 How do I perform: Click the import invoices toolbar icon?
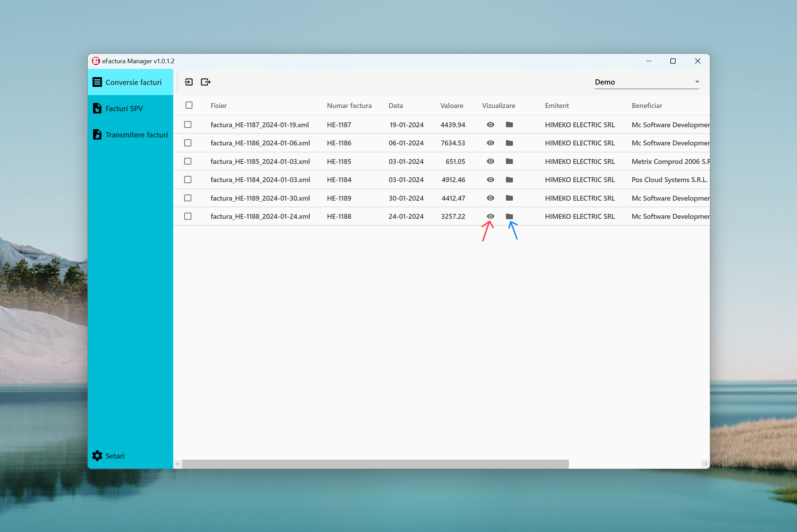tap(189, 82)
